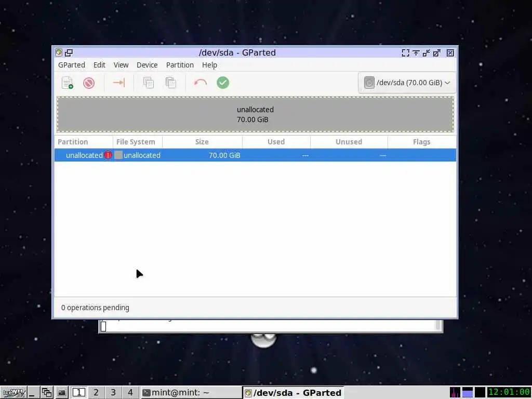Click the Delete partition toolbar icon

(89, 83)
